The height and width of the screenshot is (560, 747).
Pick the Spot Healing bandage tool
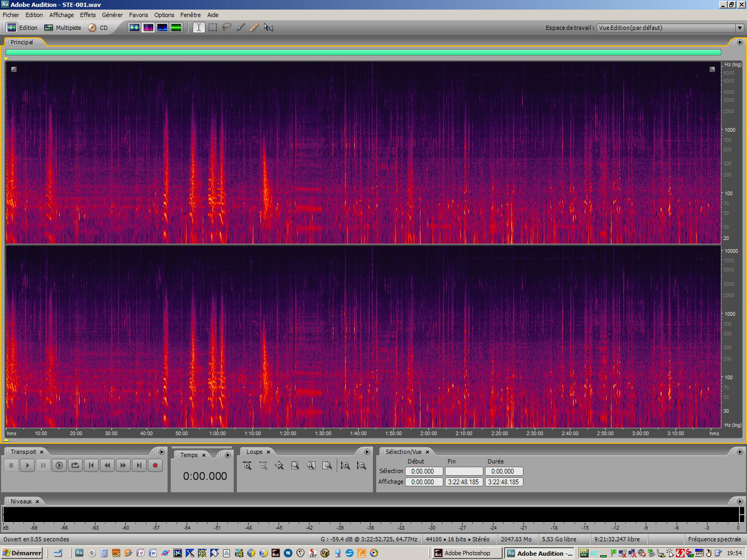coord(255,27)
